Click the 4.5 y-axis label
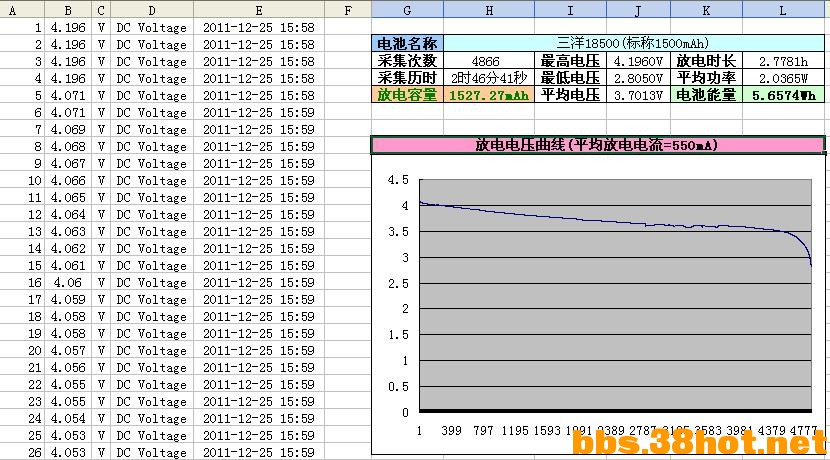 [x=398, y=180]
